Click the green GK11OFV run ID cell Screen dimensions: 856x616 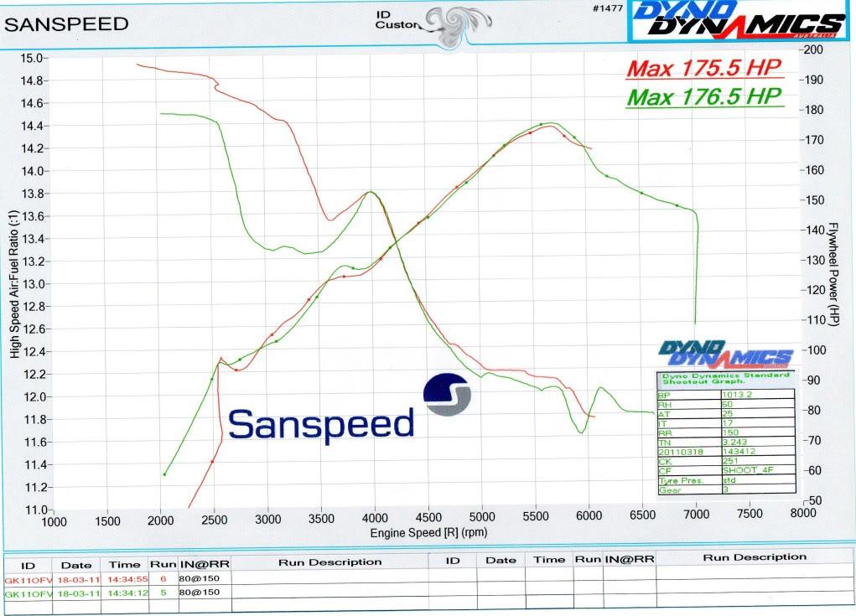pos(29,593)
